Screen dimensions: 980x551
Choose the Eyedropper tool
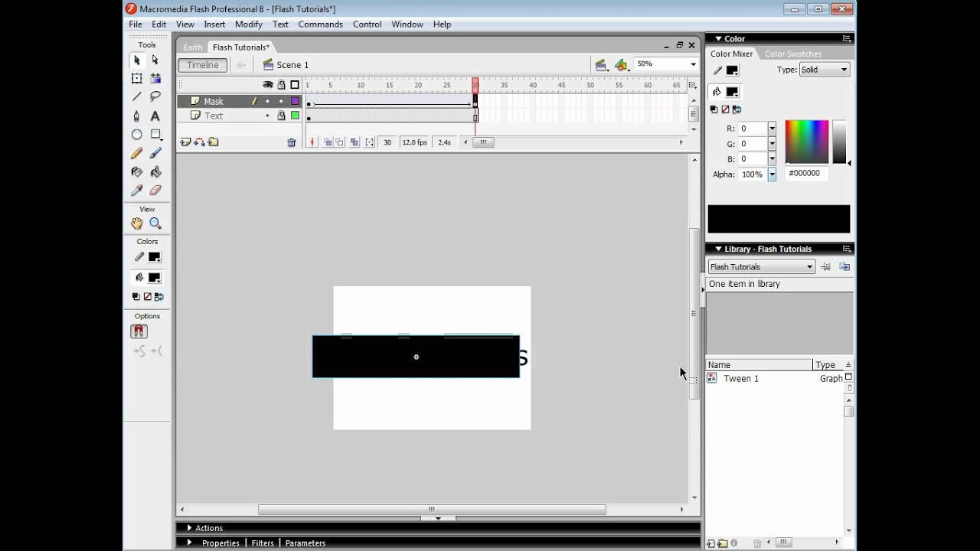click(137, 191)
